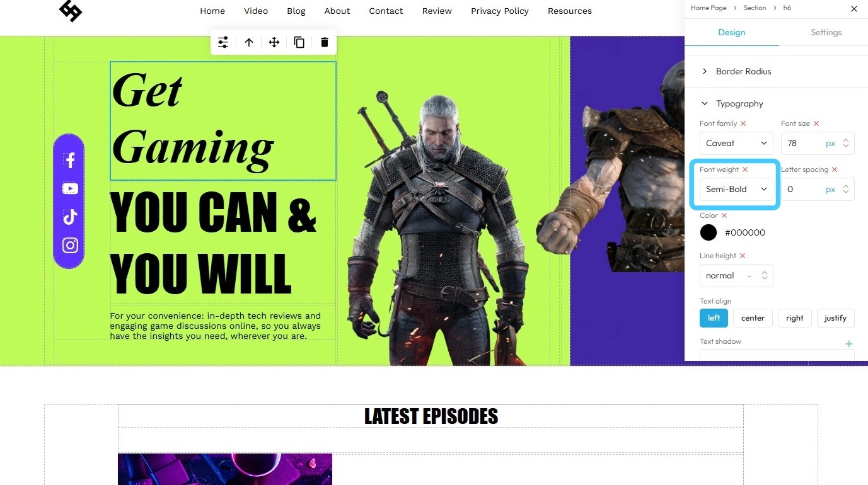Viewport: 868px width, 485px height.
Task: Open the black color swatch picker
Action: point(709,232)
